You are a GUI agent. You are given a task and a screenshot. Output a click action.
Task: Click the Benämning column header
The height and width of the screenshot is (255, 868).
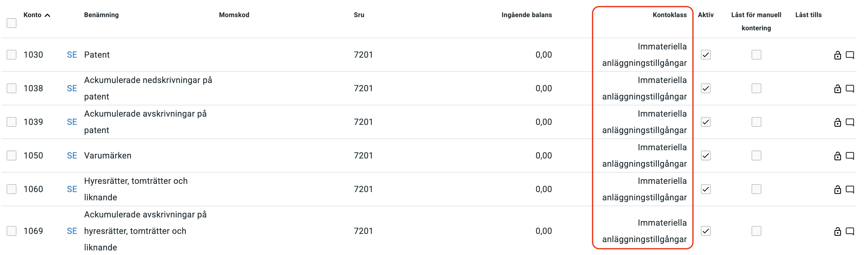point(101,15)
